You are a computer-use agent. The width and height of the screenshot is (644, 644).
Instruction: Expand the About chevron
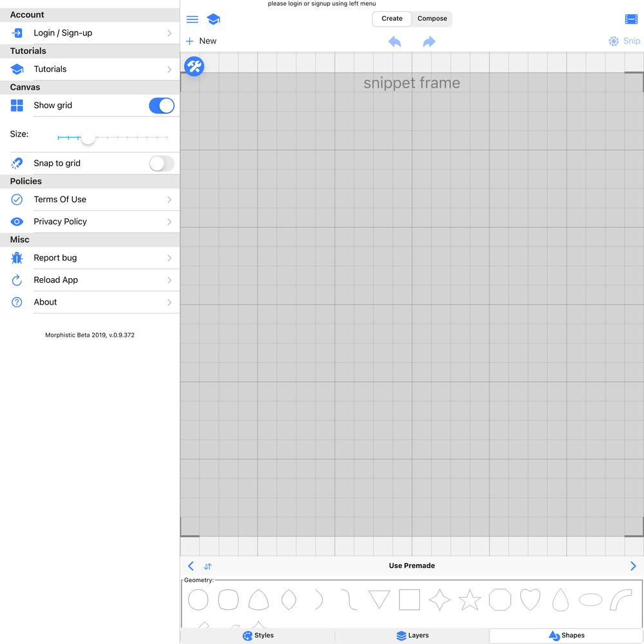point(169,302)
